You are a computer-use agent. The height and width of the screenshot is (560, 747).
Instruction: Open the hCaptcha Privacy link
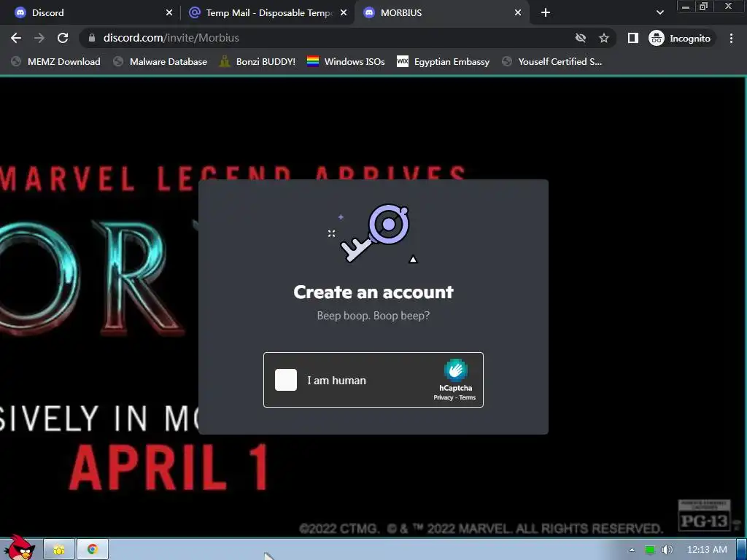(443, 397)
